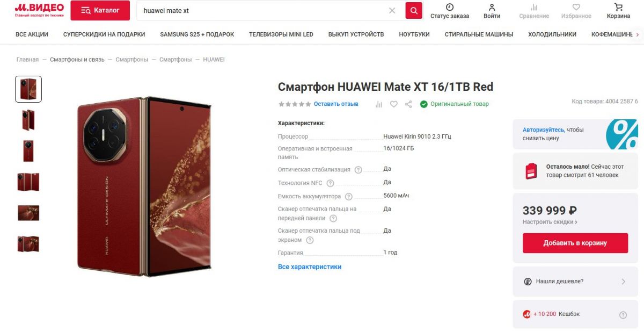Open the Каталог menu button
This screenshot has width=644, height=331.
100,10
